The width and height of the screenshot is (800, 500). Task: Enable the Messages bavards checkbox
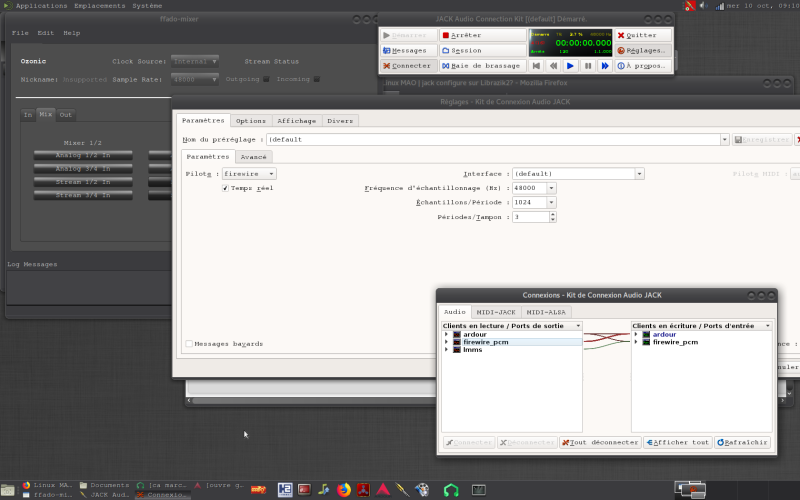[x=189, y=344]
